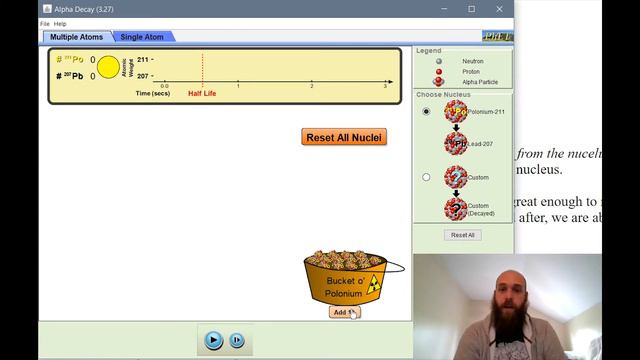This screenshot has width=640, height=360.
Task: Select the Custom nucleus radio button
Action: (x=426, y=177)
